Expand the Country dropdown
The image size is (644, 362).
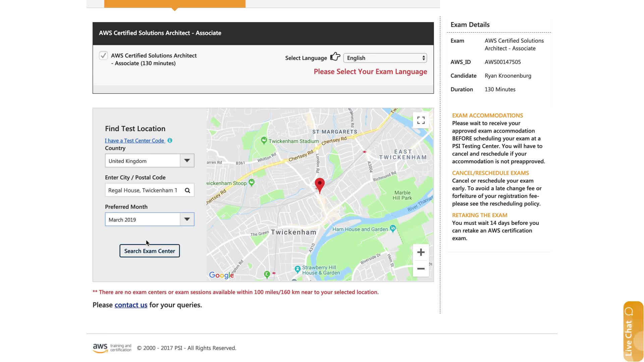click(187, 161)
